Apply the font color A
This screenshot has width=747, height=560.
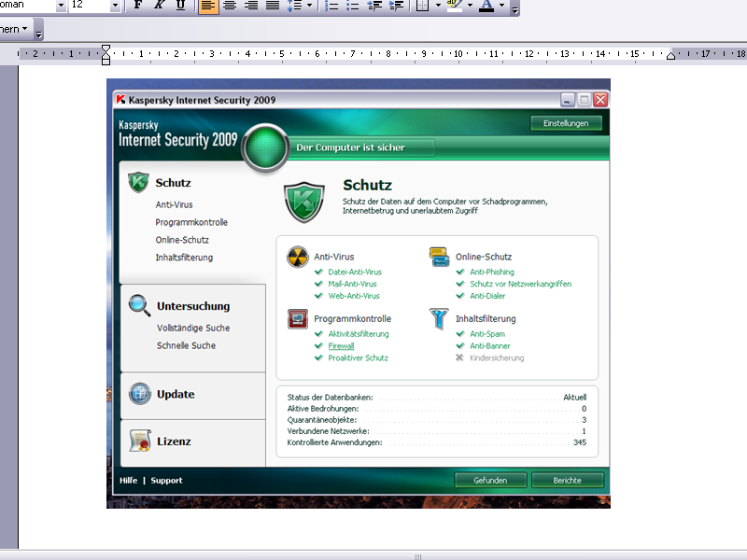click(486, 6)
